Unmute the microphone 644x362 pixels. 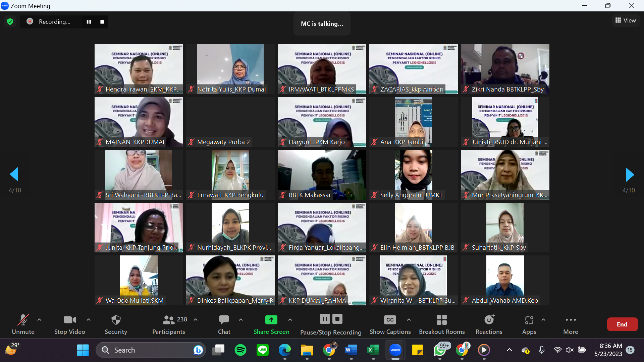point(23,324)
